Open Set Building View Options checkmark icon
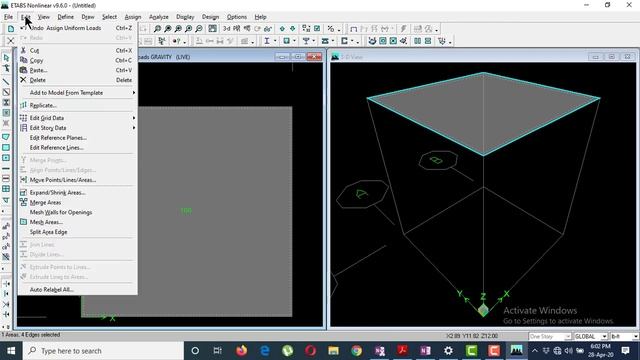Image resolution: width=640 pixels, height=360 pixels. tap(317, 29)
